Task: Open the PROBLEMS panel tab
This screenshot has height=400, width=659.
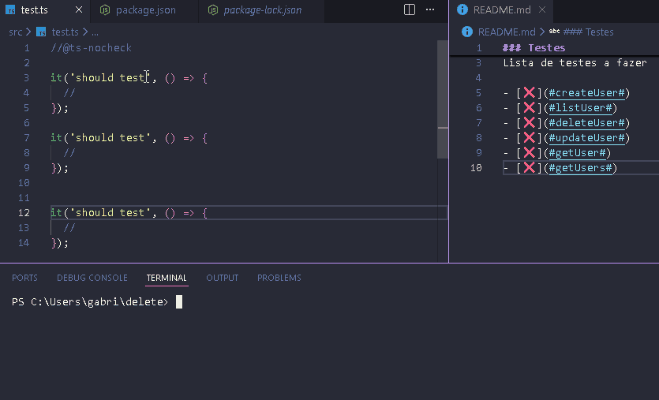Action: coord(278,278)
